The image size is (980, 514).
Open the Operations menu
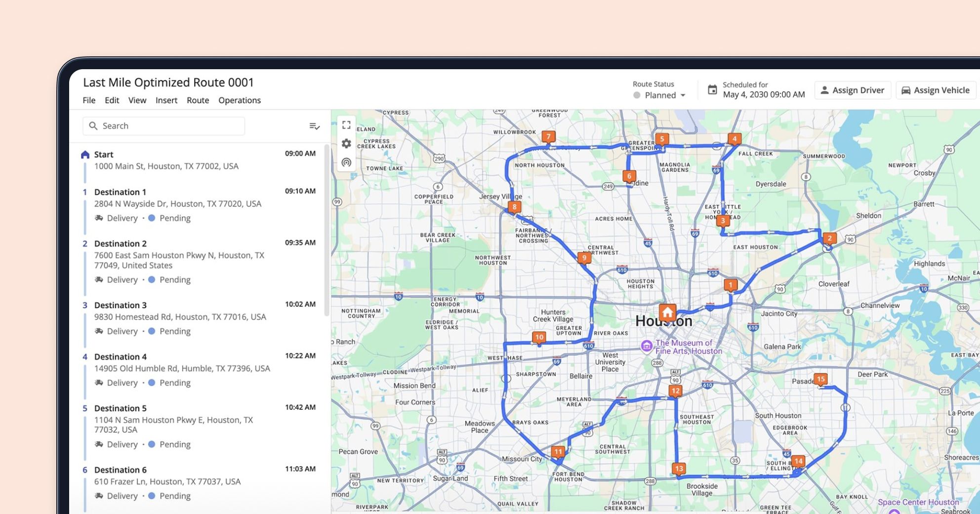tap(240, 100)
